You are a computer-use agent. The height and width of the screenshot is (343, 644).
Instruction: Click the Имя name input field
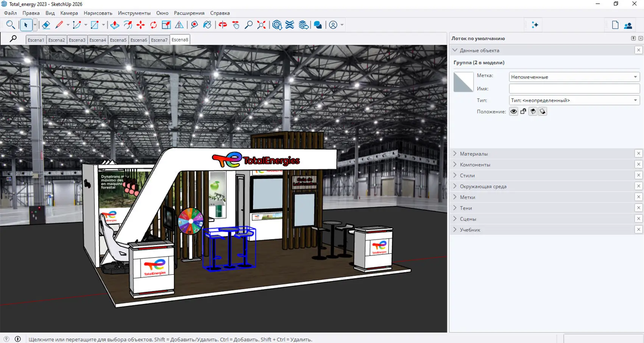[574, 88]
